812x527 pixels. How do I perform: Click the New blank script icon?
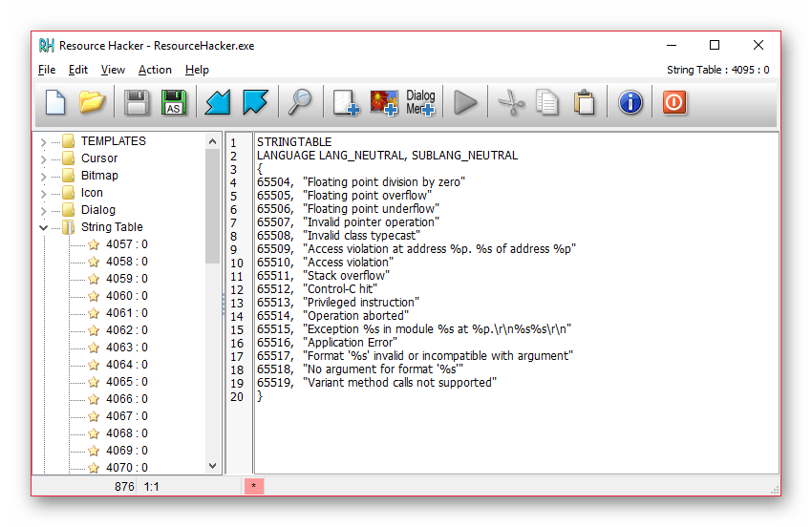(55, 102)
